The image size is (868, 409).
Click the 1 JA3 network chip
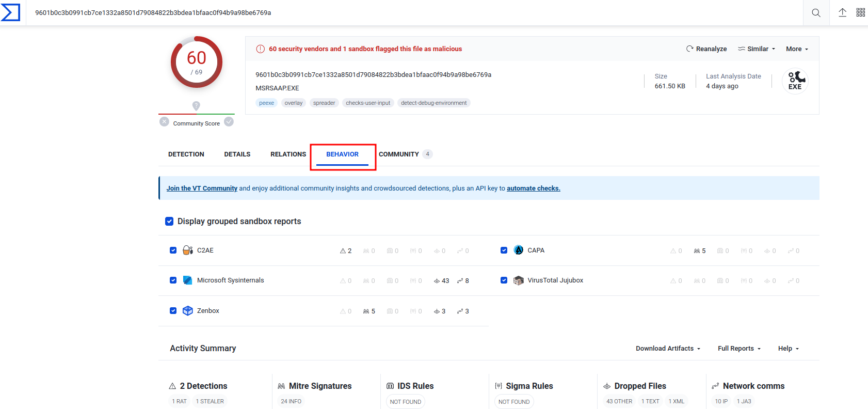[x=744, y=402]
